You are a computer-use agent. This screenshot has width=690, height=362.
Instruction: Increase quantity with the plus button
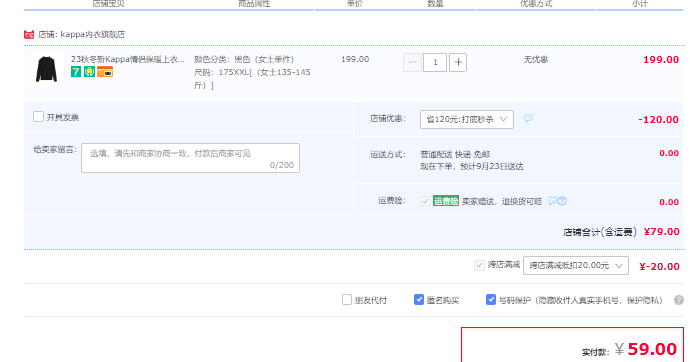pos(458,62)
